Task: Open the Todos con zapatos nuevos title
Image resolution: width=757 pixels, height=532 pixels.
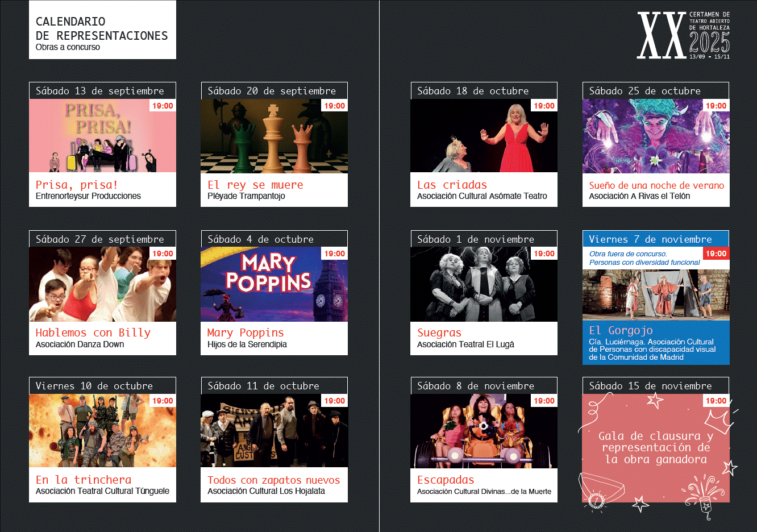Action: pos(273,480)
